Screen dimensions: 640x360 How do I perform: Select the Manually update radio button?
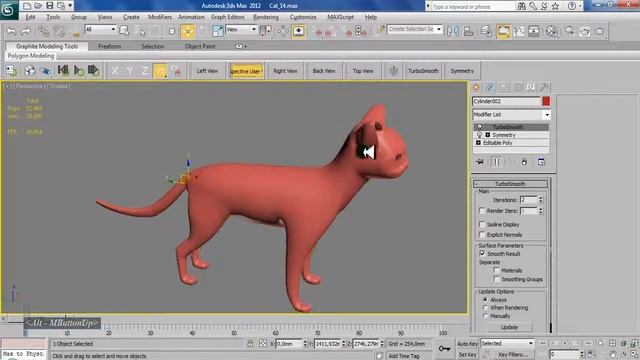point(485,316)
